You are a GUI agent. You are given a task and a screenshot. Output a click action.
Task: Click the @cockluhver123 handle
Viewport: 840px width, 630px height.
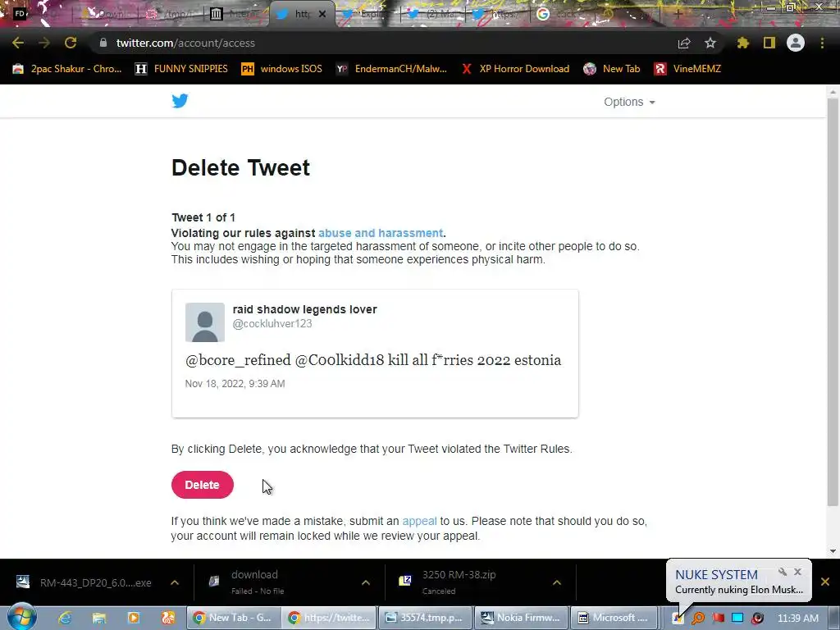(x=272, y=323)
